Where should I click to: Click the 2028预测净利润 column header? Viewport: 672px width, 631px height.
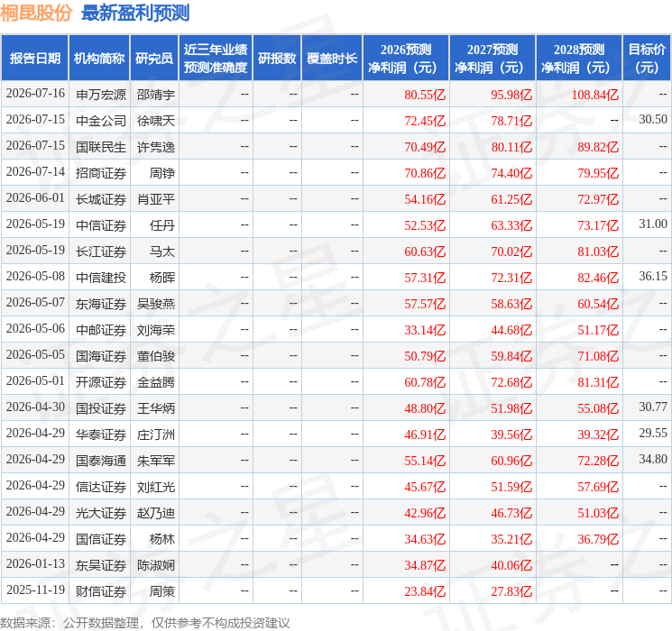(579, 59)
